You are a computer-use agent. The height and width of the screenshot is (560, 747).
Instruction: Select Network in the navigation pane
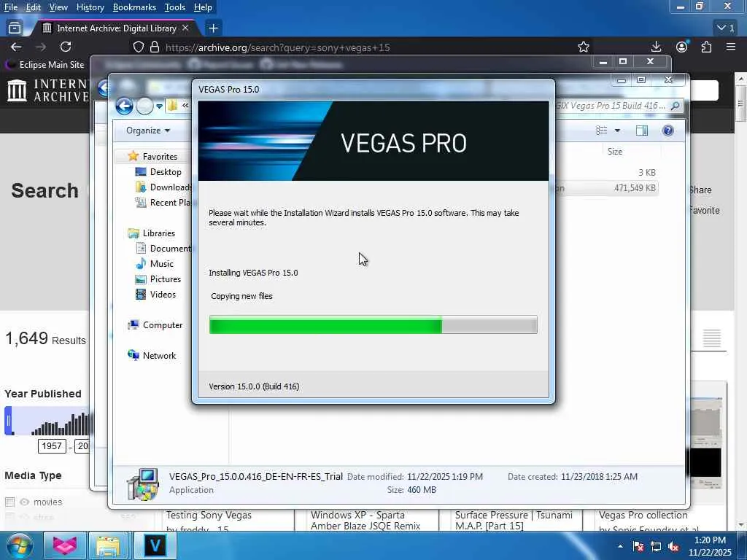(x=152, y=355)
